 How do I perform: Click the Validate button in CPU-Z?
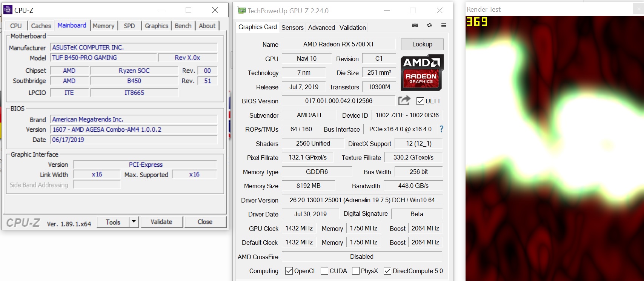coord(161,222)
